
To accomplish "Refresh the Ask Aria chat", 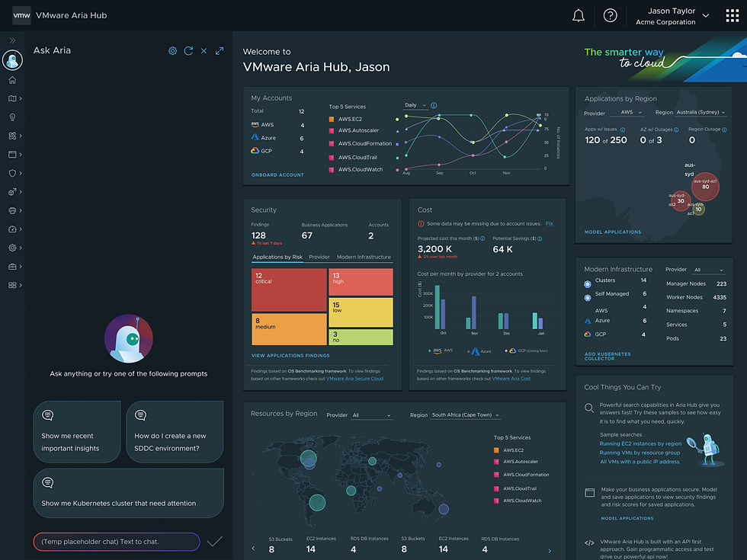I will (x=188, y=51).
